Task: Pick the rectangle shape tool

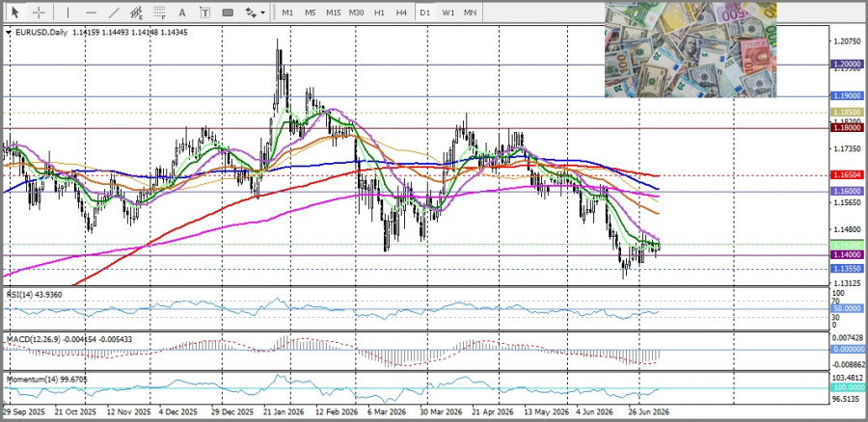Action: [x=228, y=13]
